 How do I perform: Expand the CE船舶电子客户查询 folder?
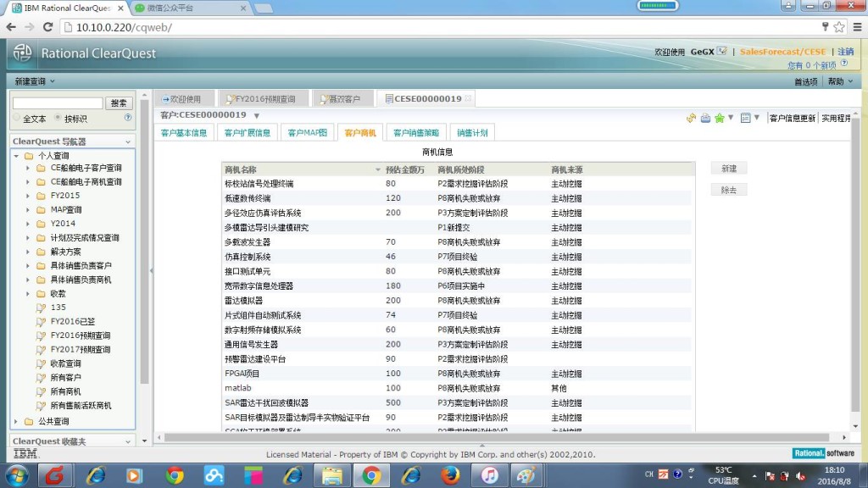(x=28, y=168)
